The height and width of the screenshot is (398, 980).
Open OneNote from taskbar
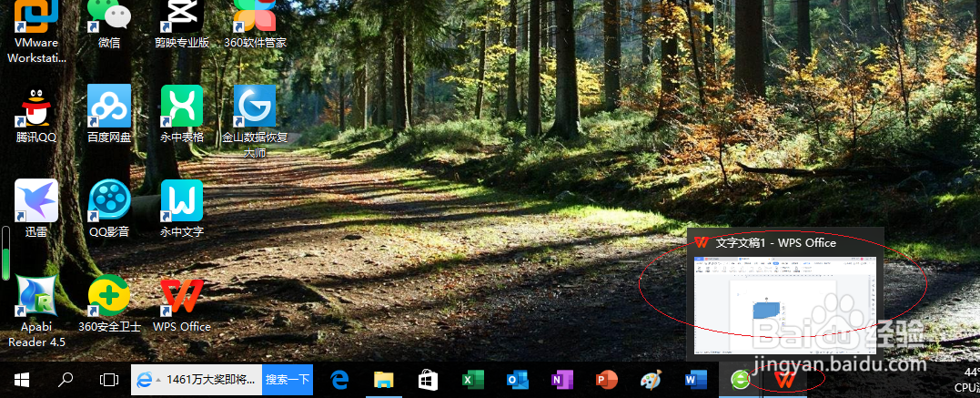pos(561,379)
